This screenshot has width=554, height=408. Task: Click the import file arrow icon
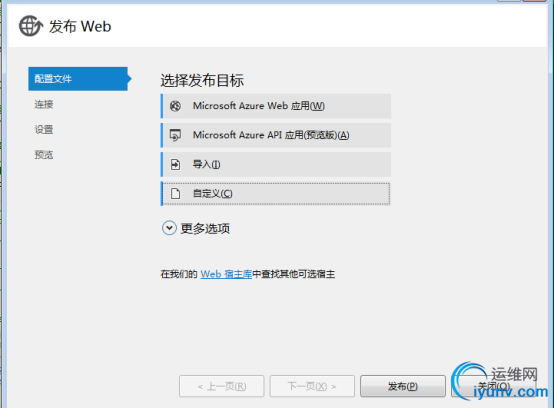click(x=175, y=164)
